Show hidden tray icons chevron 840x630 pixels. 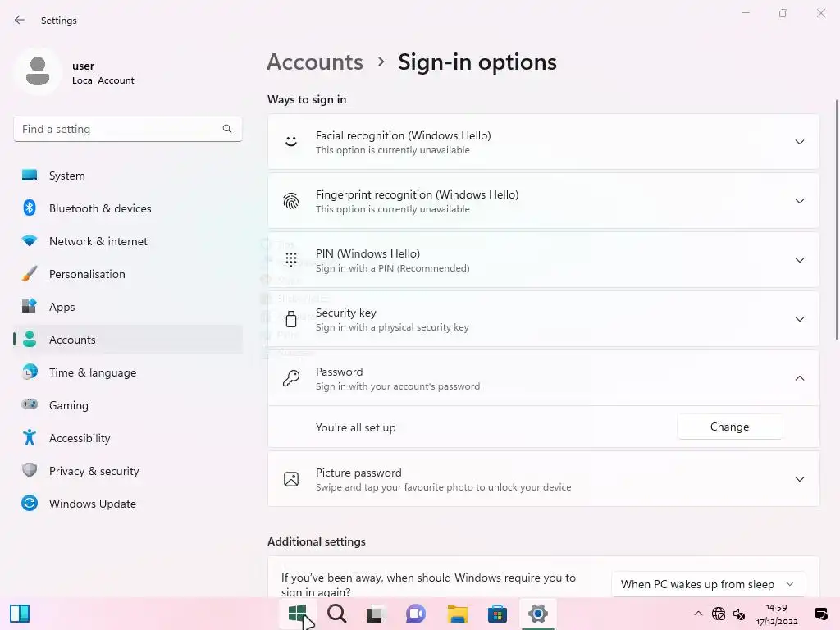(698, 614)
